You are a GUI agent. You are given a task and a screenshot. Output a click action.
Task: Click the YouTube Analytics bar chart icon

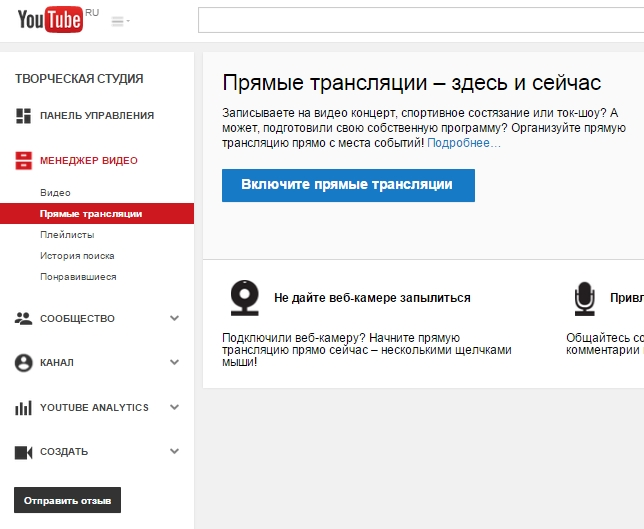click(23, 408)
